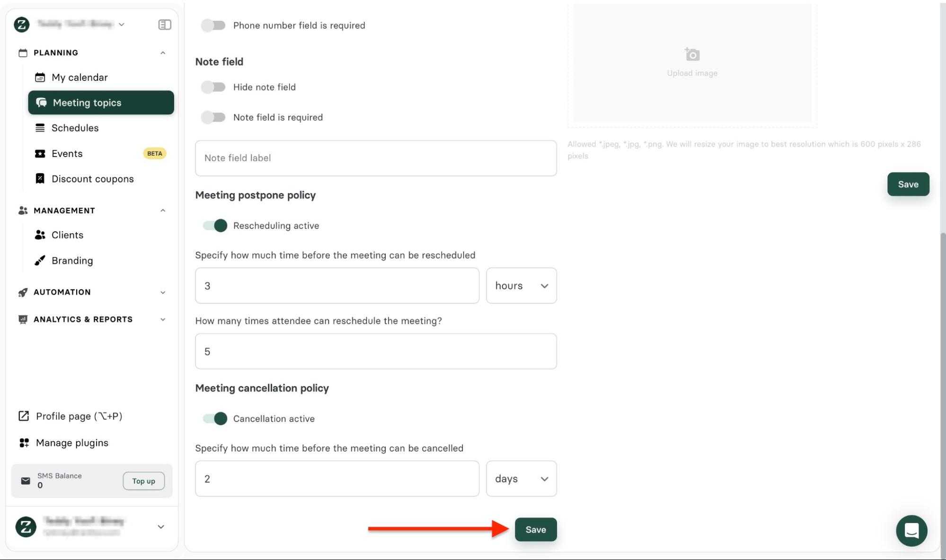
Task: Click the Discount coupons icon
Action: click(40, 179)
